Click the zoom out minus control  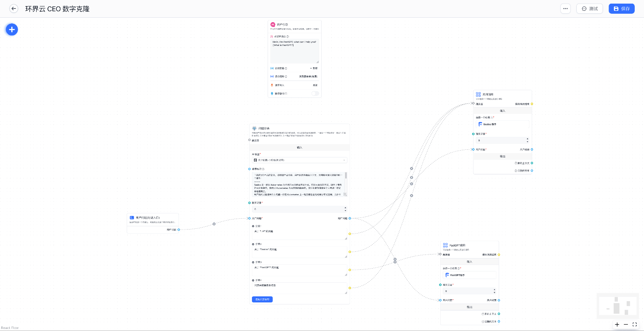pos(626,325)
